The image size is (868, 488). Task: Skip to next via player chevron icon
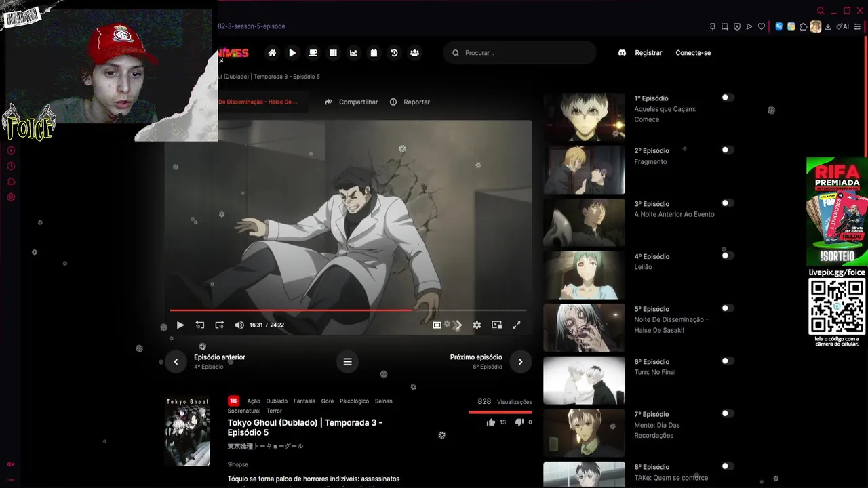(458, 325)
